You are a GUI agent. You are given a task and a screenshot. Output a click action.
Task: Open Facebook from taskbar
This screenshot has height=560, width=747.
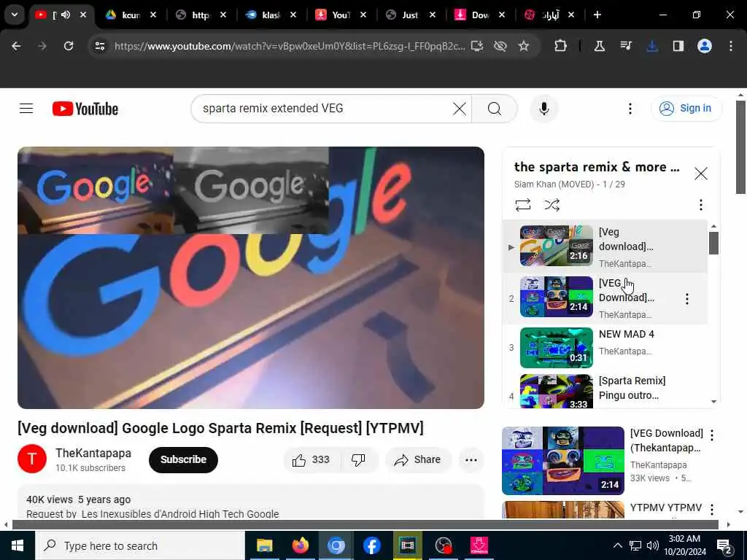pos(371,545)
